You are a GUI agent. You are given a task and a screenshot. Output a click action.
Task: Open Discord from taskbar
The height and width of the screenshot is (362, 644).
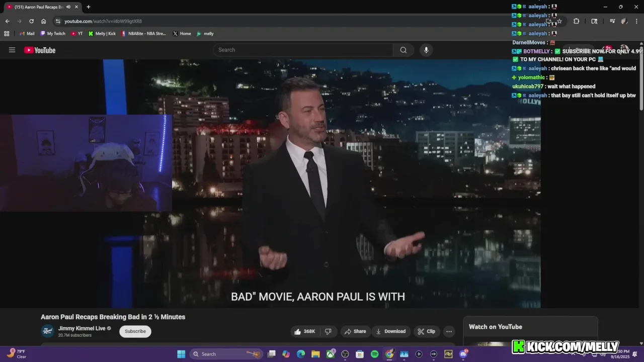[x=463, y=354]
